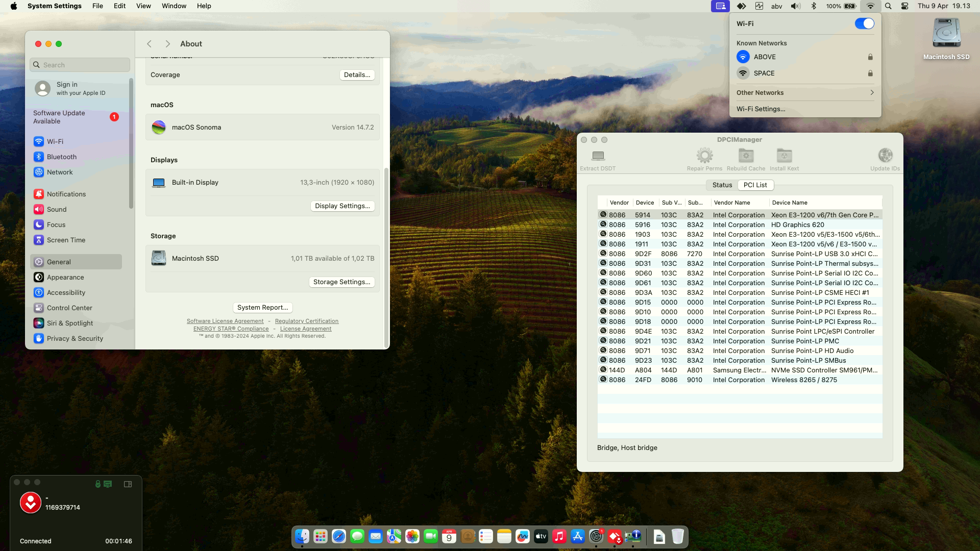Click the Spotlight search icon in menu bar

(888, 6)
